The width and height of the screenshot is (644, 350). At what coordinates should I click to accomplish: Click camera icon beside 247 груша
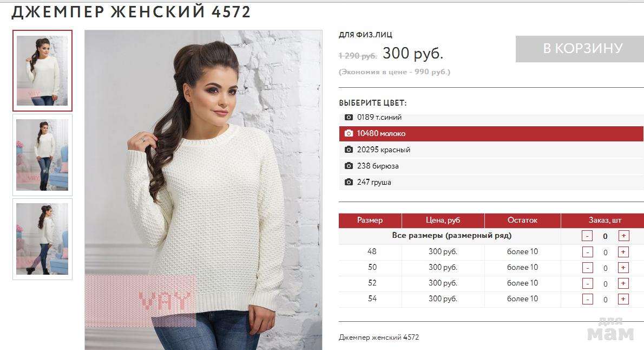point(349,182)
